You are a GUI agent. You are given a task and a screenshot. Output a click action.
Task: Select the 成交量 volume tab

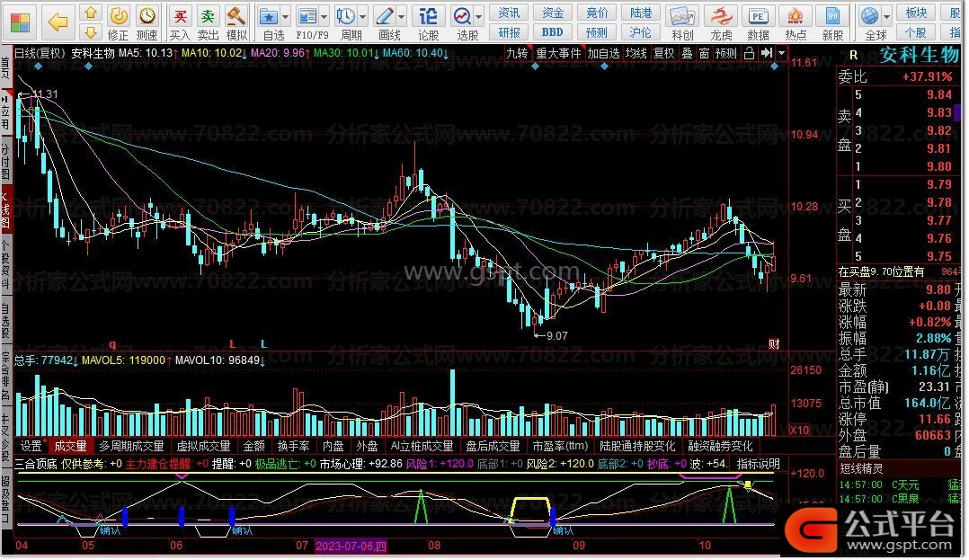(x=70, y=446)
